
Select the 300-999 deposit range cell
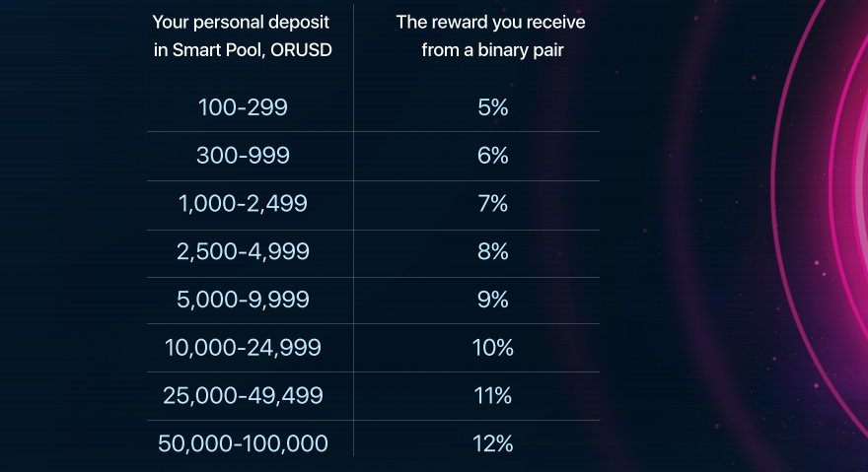pos(243,156)
